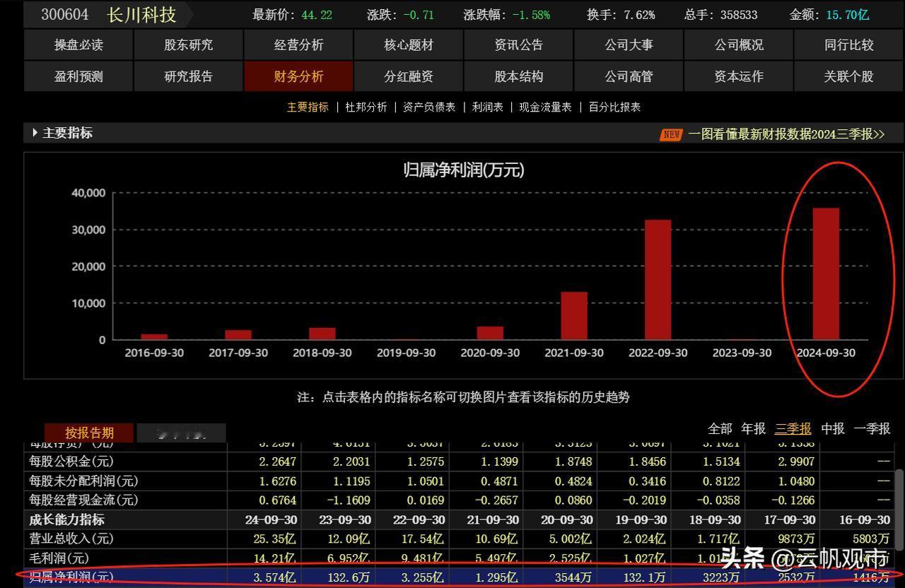Click the 2022-09-30 bar in the chart

point(658,280)
